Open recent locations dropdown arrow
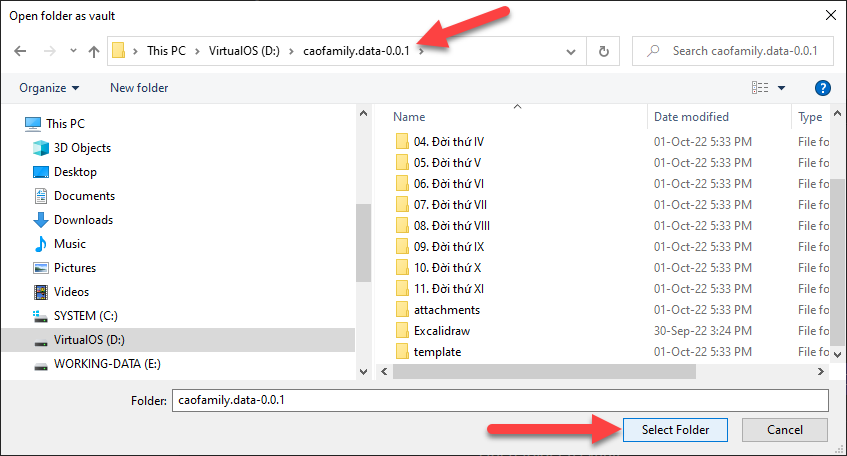The image size is (847, 456). pos(71,51)
